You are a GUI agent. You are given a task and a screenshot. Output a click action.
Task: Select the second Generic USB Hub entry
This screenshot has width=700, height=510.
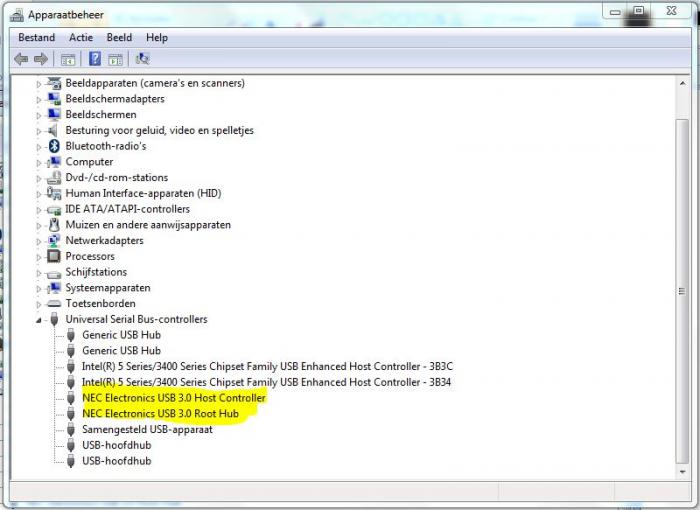coord(121,351)
